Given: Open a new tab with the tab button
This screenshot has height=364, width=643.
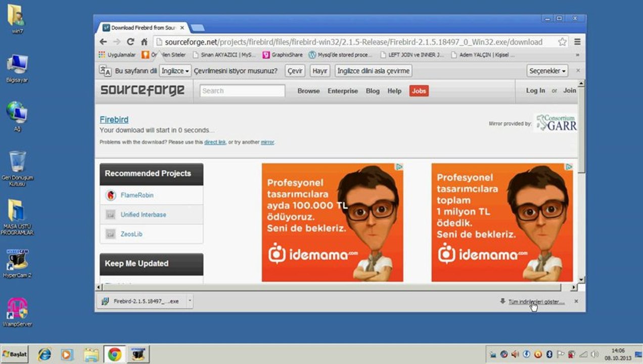Looking at the screenshot, I should point(197,28).
